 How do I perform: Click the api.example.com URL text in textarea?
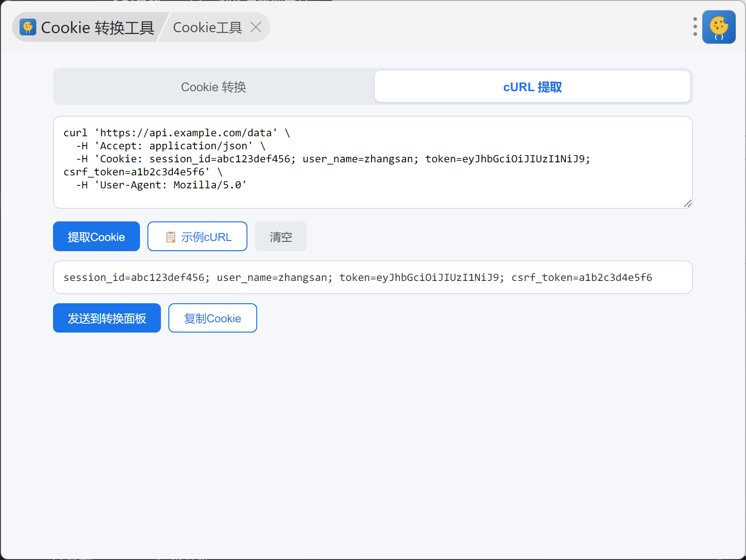pyautogui.click(x=186, y=133)
